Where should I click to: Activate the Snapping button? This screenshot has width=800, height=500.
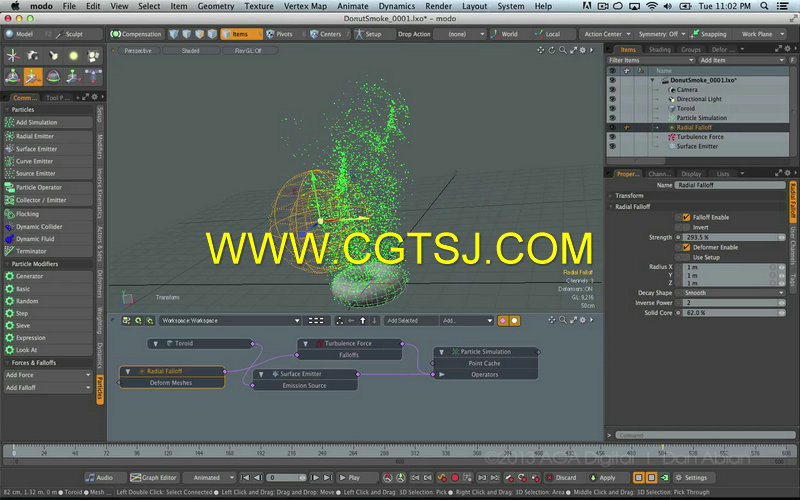(708, 34)
